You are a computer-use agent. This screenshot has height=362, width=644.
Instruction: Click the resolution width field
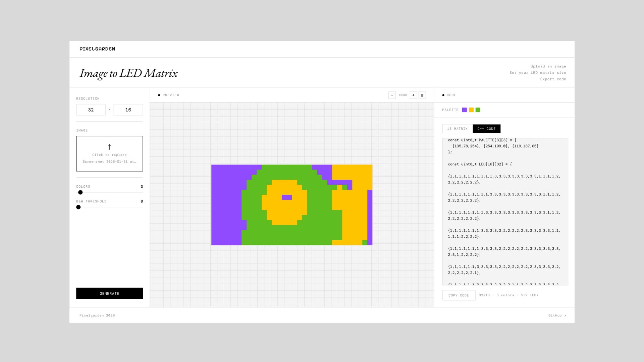click(91, 110)
